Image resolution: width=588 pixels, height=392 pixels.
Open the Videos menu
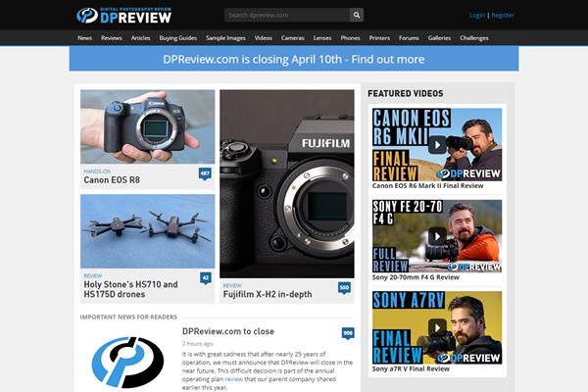click(264, 38)
